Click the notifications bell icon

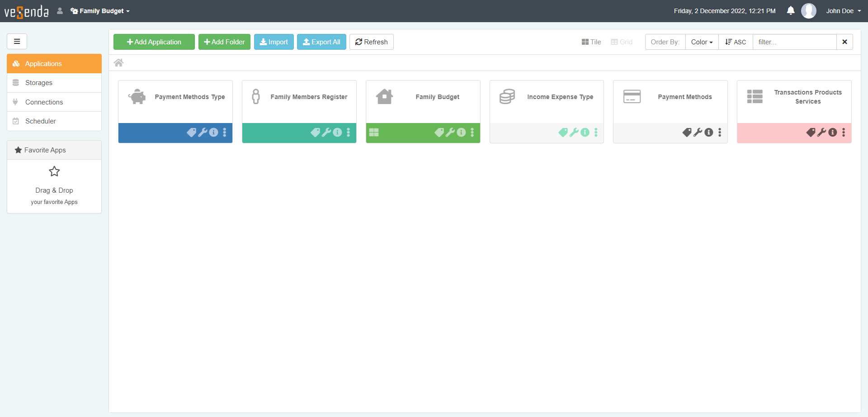coord(790,11)
